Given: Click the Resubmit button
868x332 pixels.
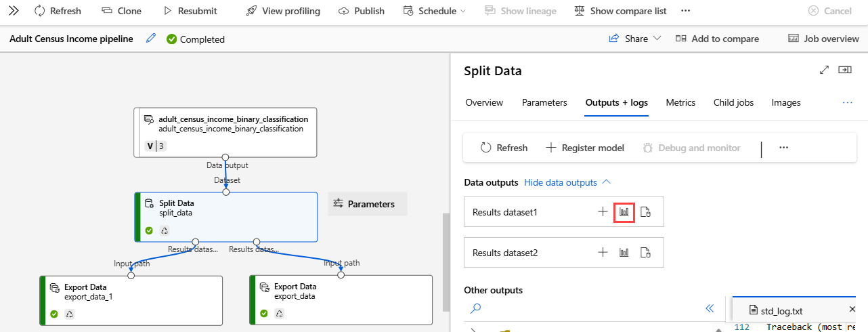Looking at the screenshot, I should [x=190, y=11].
